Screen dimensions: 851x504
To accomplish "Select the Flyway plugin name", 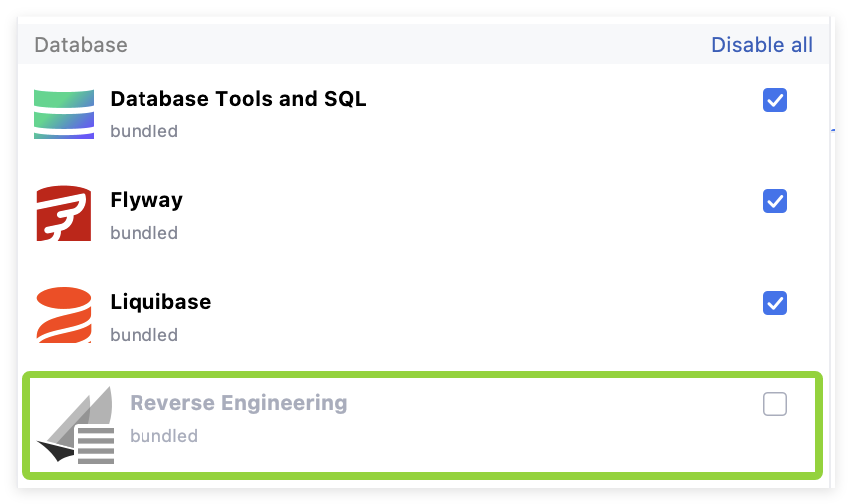I will [146, 200].
